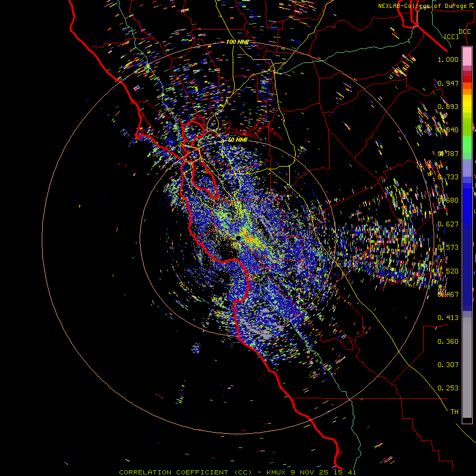Click the TH threshold label on legend

coord(454,412)
